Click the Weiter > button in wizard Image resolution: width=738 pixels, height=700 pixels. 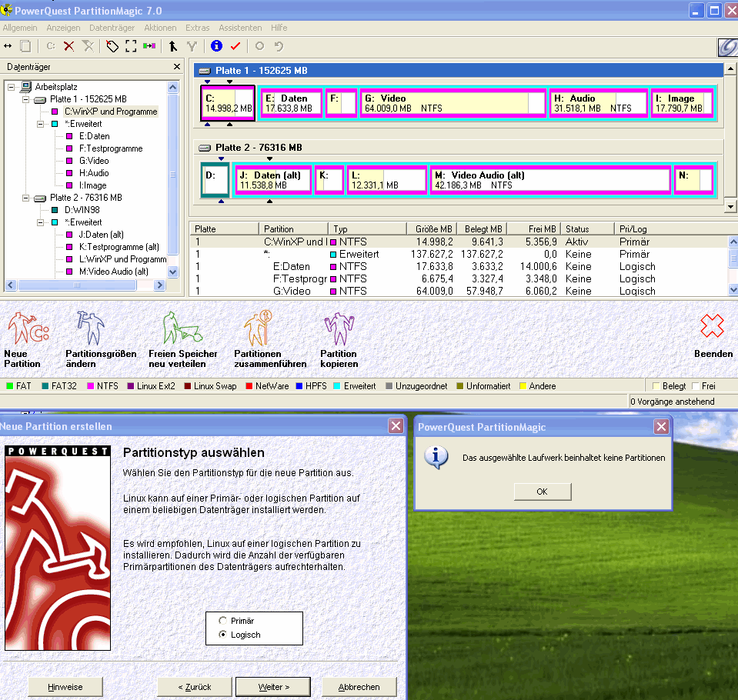[x=273, y=687]
